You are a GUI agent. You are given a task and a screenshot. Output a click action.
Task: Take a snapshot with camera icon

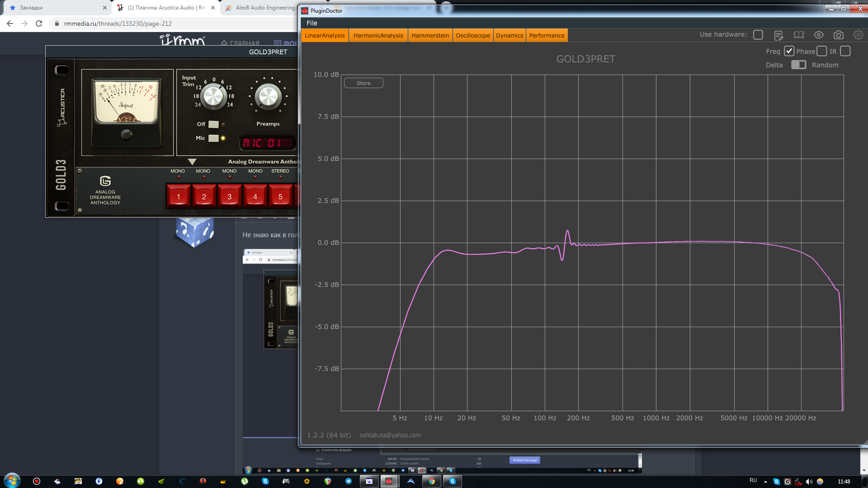838,35
